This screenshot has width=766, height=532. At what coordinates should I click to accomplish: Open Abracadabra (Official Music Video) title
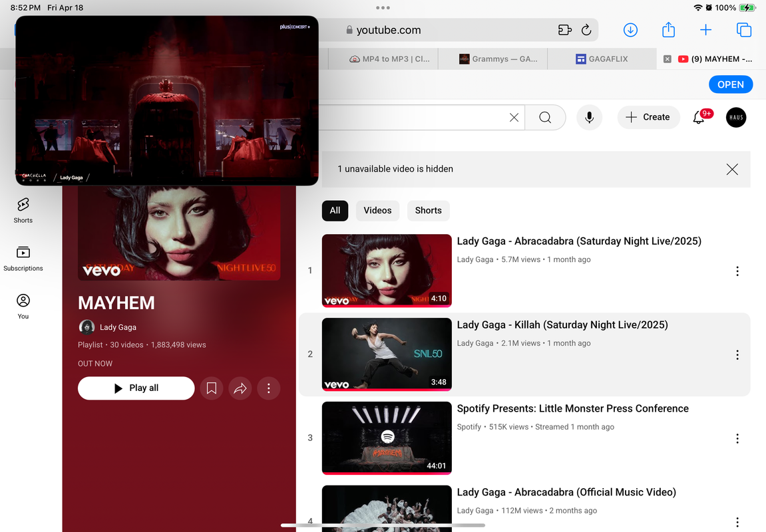566,493
